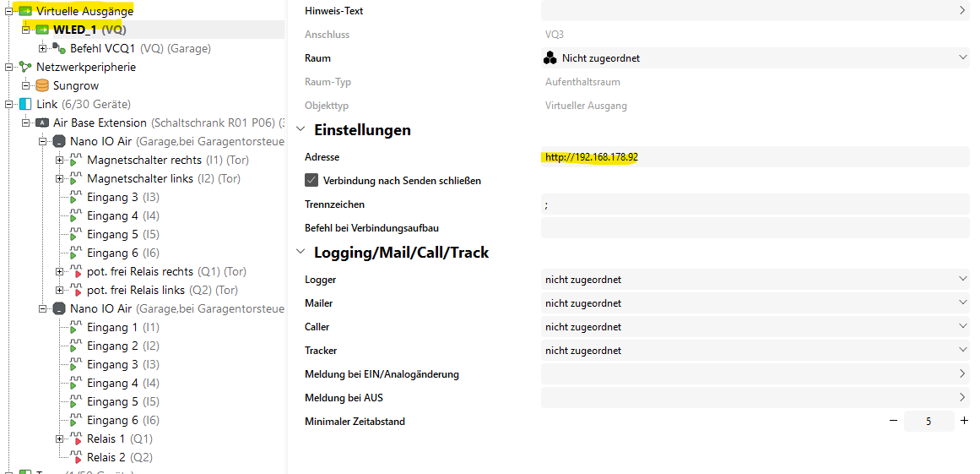980x474 pixels.
Task: Click the Virtueller Ausgang Objekttyp value
Action: click(x=586, y=106)
